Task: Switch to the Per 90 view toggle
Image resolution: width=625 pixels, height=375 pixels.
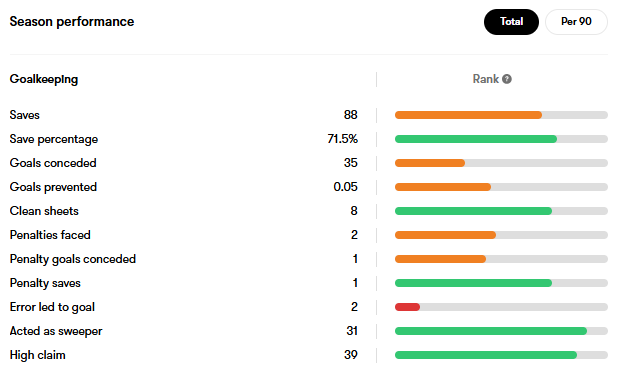Action: 576,22
